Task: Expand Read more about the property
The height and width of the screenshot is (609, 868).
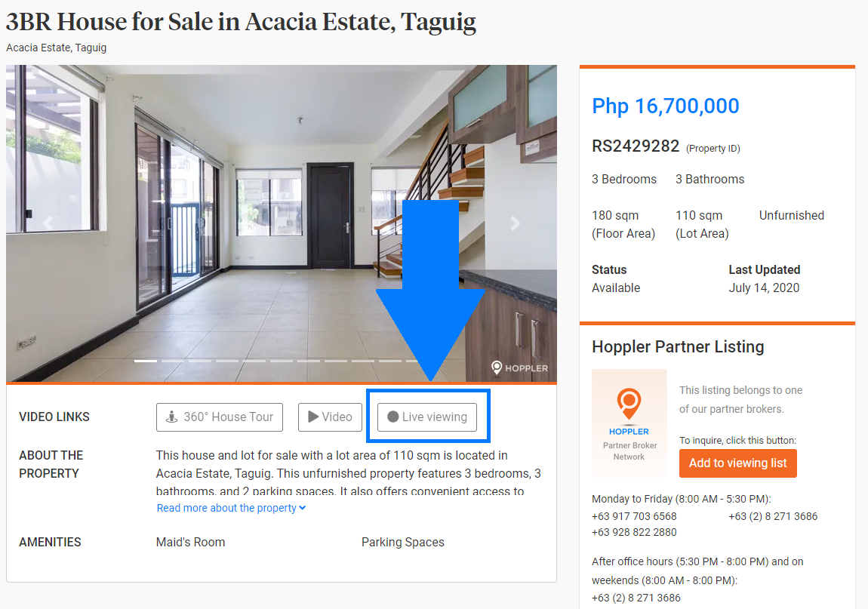Action: click(x=231, y=508)
